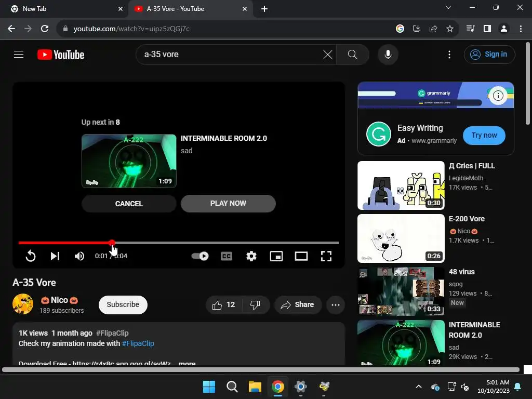Open Windows Start menu
Screen dimensions: 532x399
209,387
